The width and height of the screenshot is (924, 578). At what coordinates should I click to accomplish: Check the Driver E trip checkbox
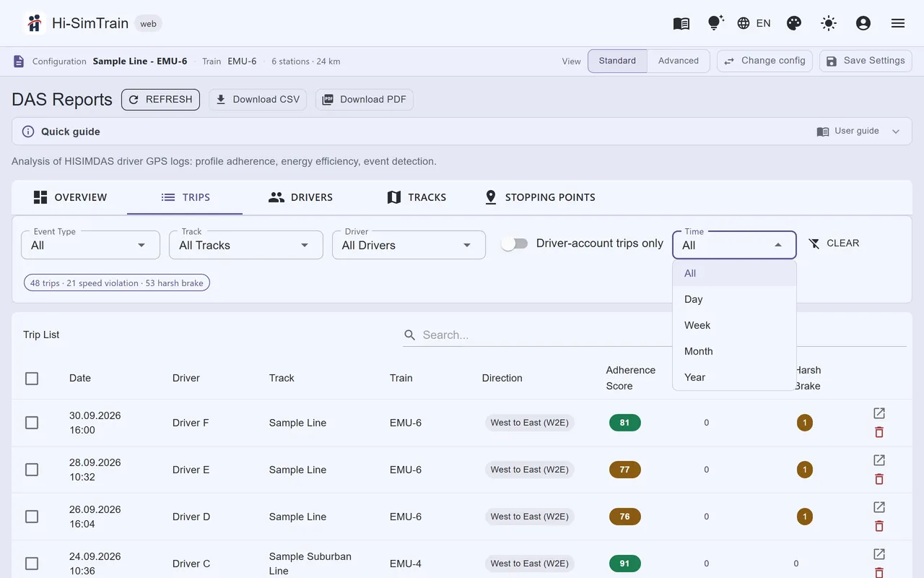click(x=32, y=470)
